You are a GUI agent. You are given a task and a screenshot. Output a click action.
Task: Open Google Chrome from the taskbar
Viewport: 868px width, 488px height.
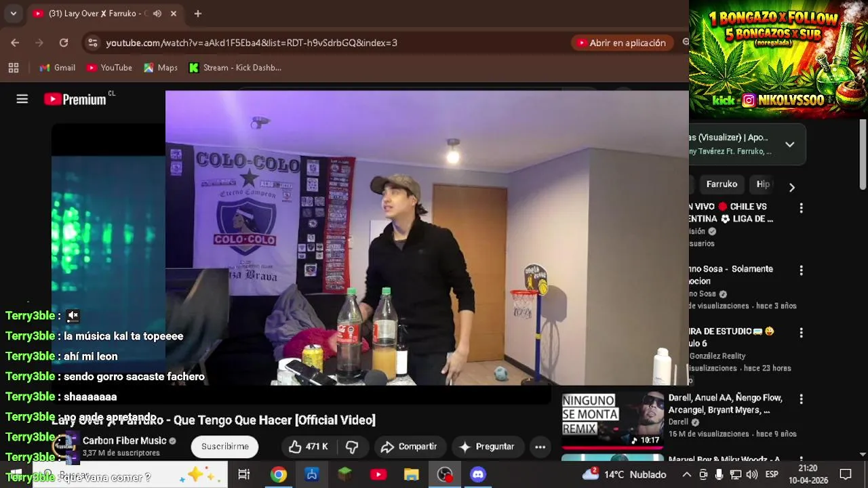click(x=278, y=474)
